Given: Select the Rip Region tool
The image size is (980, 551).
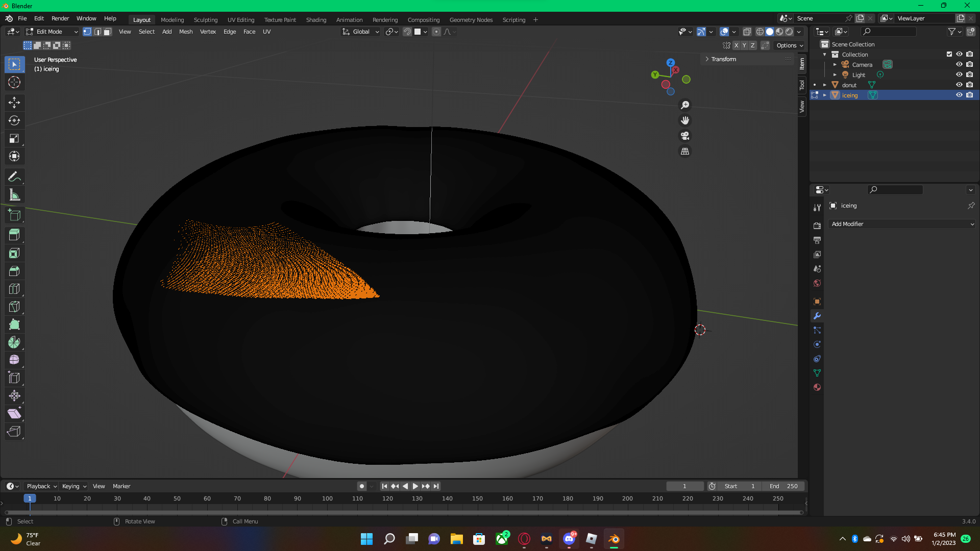Looking at the screenshot, I should pyautogui.click(x=14, y=432).
